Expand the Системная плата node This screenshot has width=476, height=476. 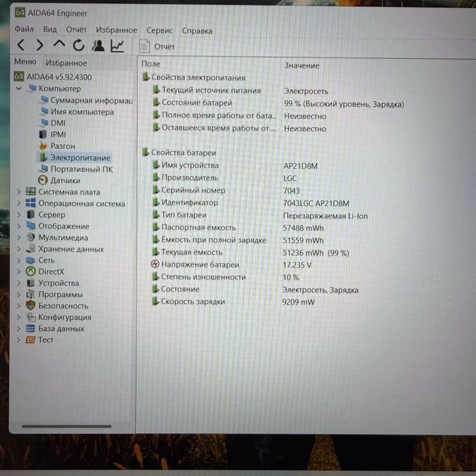(19, 192)
